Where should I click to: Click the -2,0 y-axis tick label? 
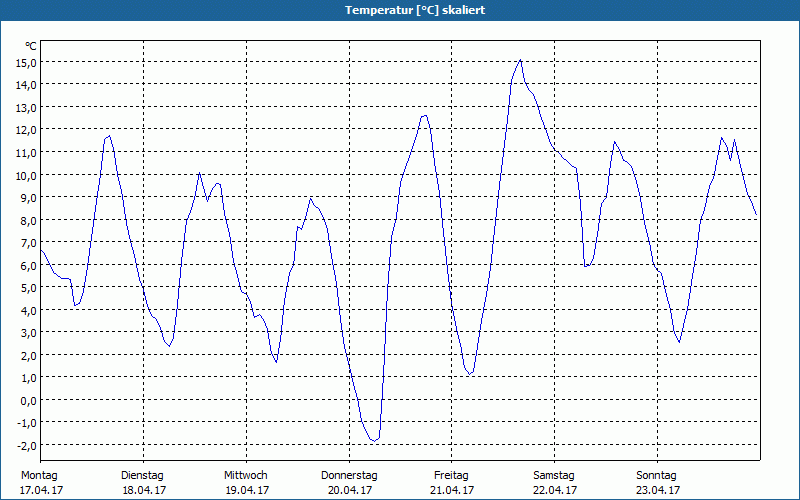(26, 445)
